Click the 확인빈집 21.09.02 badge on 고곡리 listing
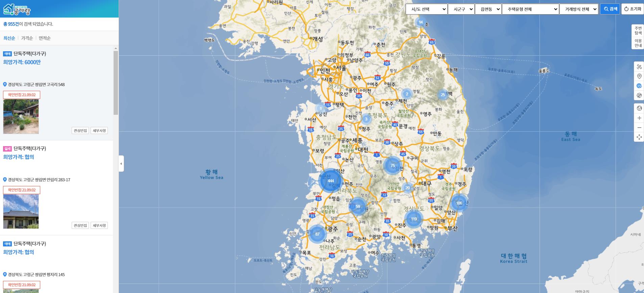The image size is (644, 293). pyautogui.click(x=22, y=95)
